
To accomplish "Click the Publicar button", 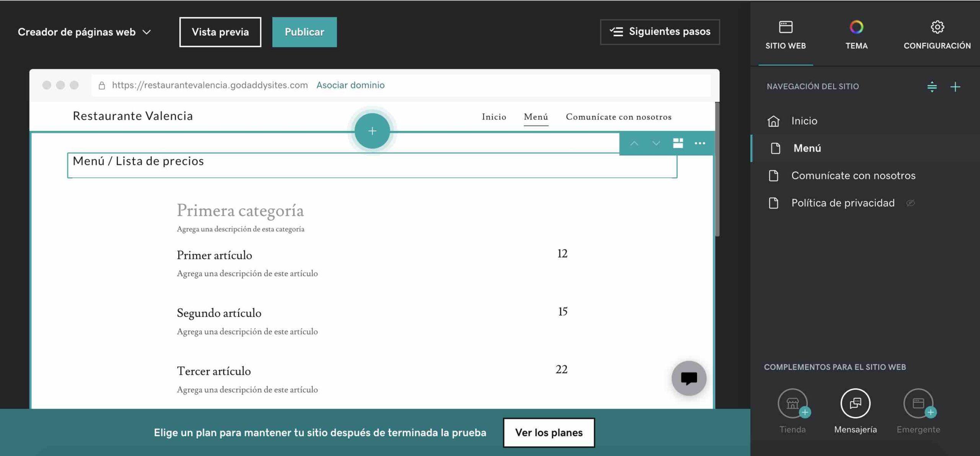I will [x=304, y=32].
